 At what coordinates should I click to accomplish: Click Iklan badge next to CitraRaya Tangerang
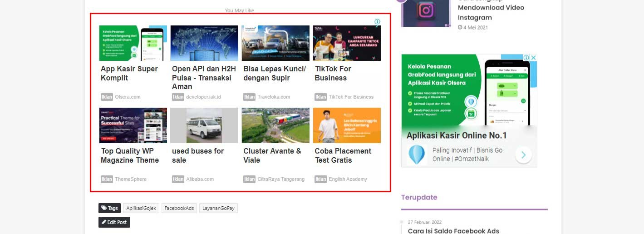(x=249, y=179)
